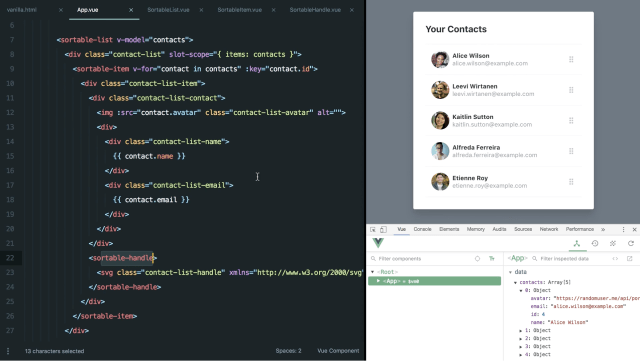Click Alice Wilson's avatar photo
Screen dimensions: 640x363
(440, 59)
